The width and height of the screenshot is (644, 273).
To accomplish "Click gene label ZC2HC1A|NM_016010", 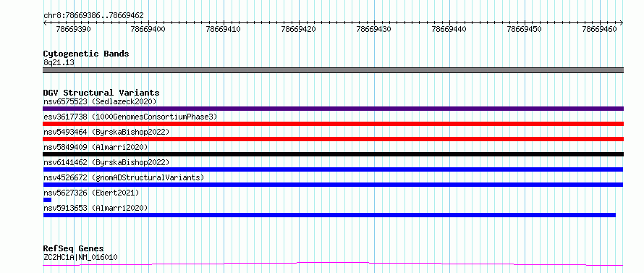I will click(80, 258).
